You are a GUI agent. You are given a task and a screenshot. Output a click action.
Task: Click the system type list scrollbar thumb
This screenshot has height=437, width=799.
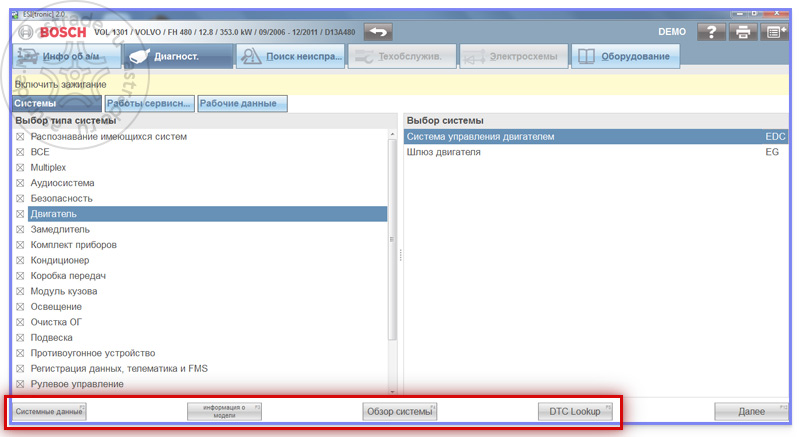pyautogui.click(x=392, y=239)
